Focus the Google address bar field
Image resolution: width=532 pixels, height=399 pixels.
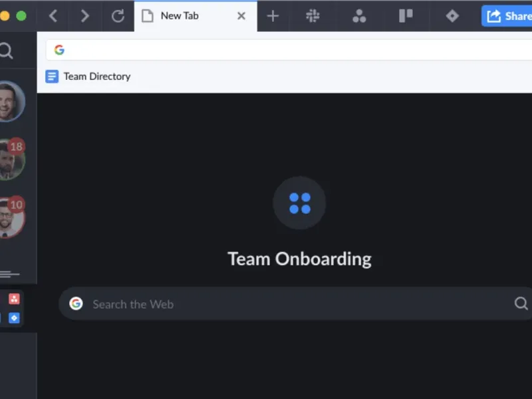[289, 50]
